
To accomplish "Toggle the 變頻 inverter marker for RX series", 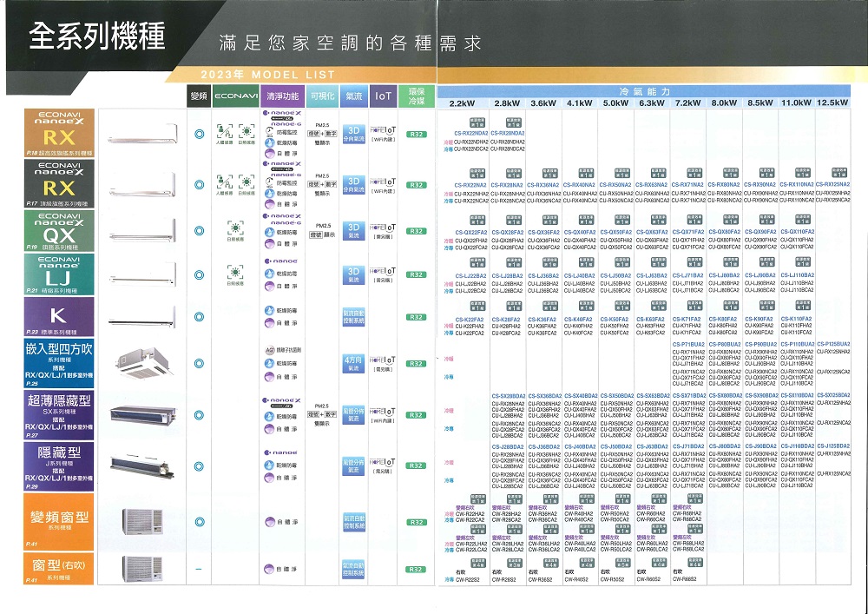I will pos(201,135).
